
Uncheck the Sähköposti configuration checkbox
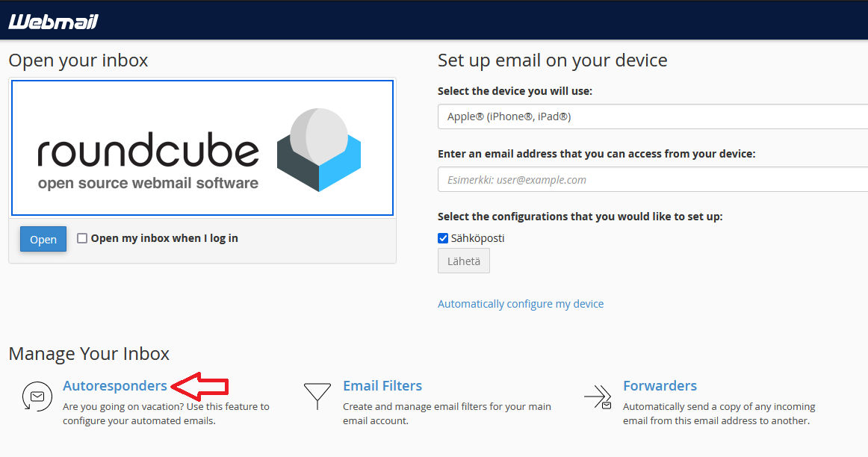443,238
